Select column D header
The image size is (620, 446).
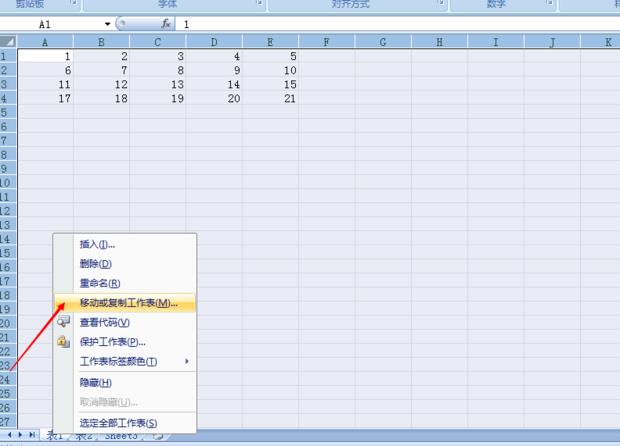(x=214, y=42)
